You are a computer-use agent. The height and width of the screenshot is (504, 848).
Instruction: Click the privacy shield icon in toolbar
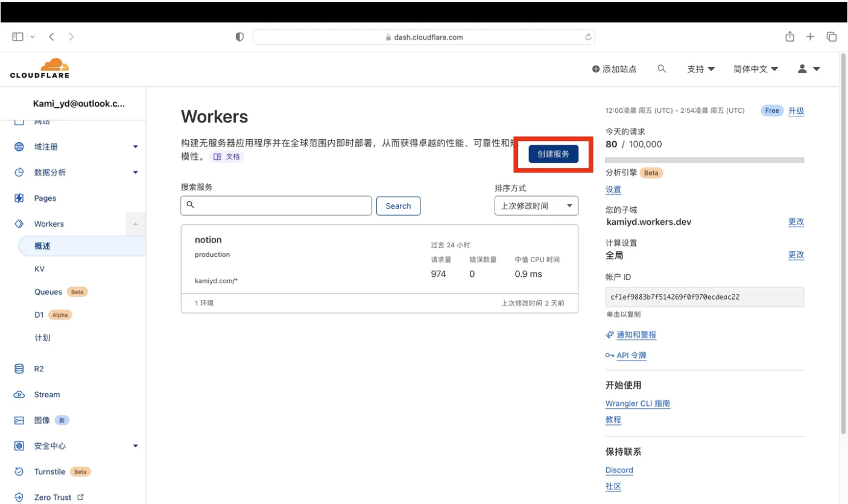tap(239, 37)
